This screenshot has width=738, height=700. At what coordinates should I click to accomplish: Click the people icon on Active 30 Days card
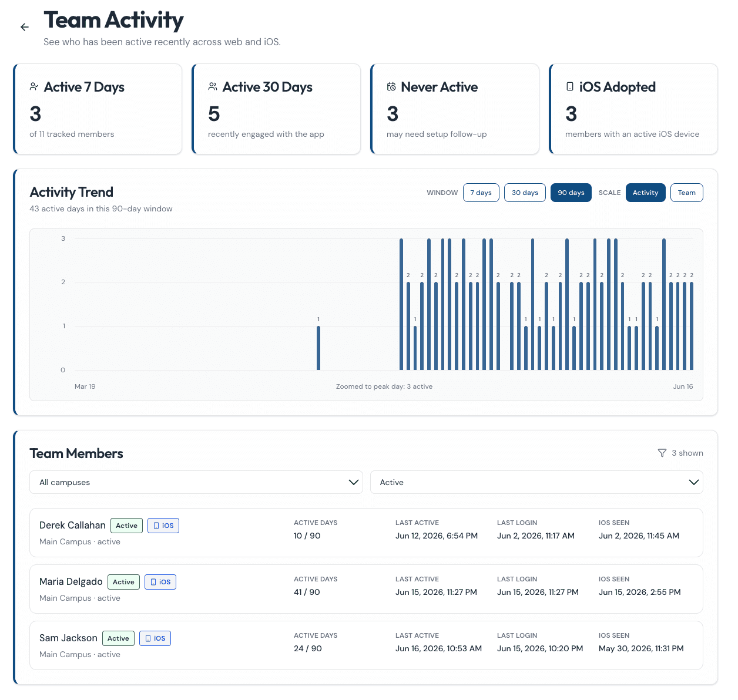click(213, 86)
